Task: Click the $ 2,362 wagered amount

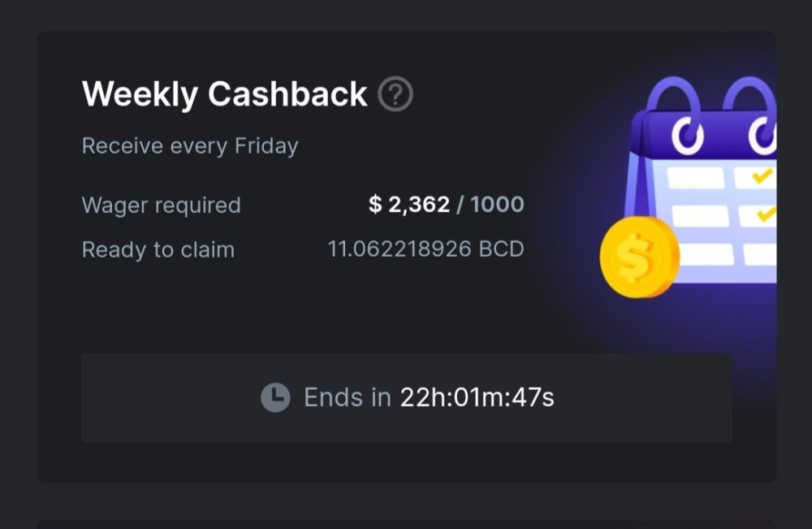Action: [x=408, y=205]
